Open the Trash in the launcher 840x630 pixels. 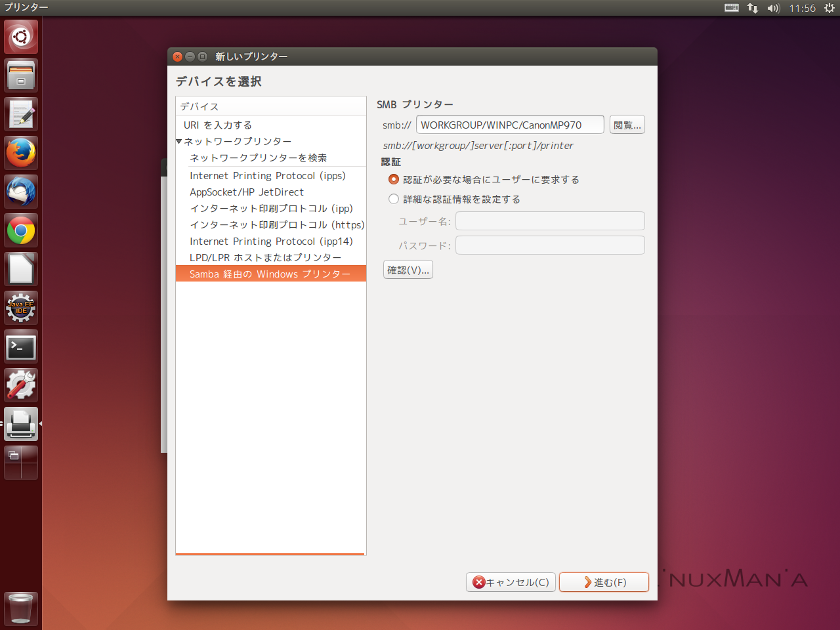click(x=21, y=608)
